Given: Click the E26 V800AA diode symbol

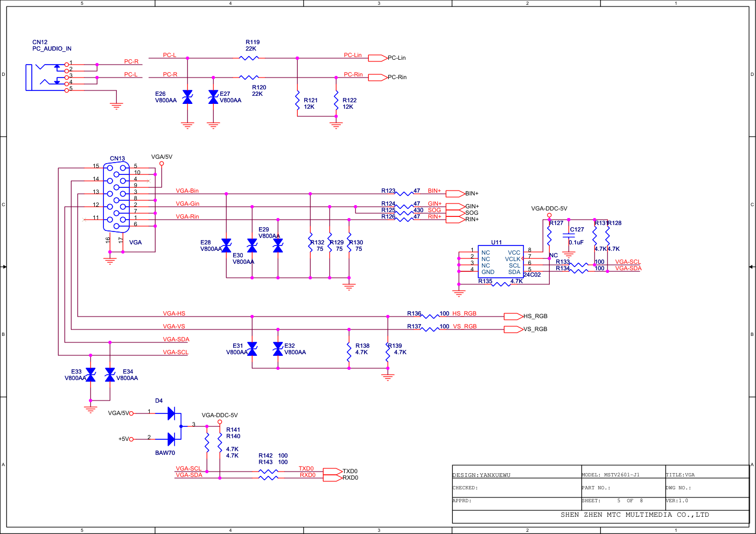Looking at the screenshot, I should (187, 97).
